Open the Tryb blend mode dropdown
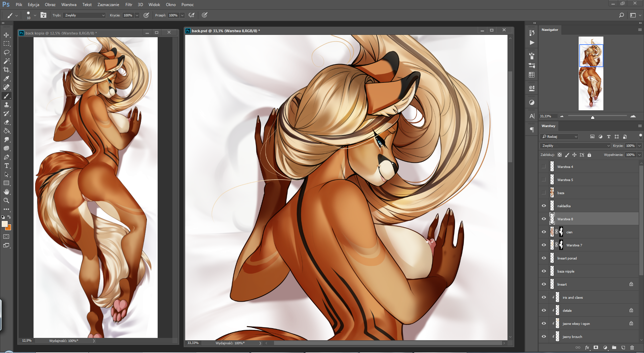The height and width of the screenshot is (353, 644). click(x=85, y=15)
